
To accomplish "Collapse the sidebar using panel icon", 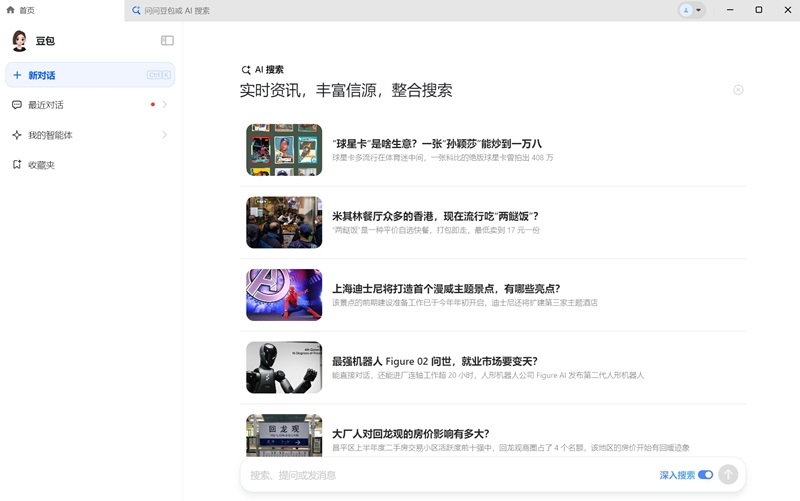I will [167, 40].
